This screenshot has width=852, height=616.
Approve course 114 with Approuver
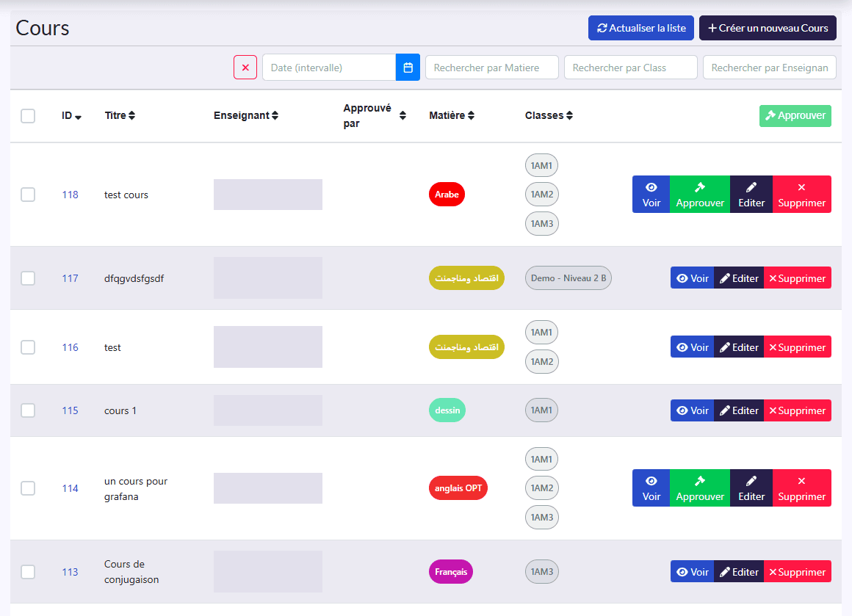[700, 488]
